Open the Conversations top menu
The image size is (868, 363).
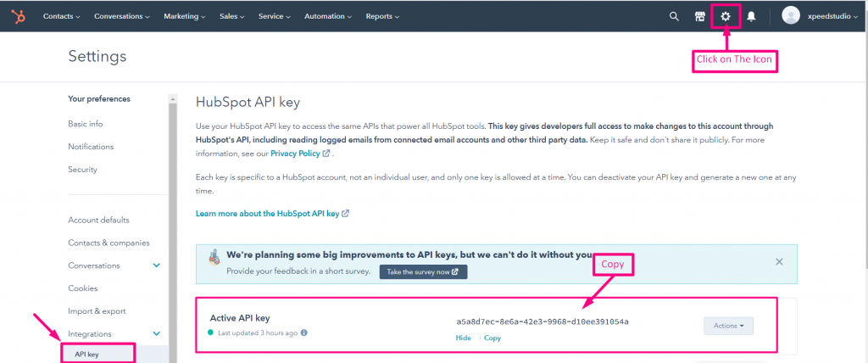pos(122,17)
